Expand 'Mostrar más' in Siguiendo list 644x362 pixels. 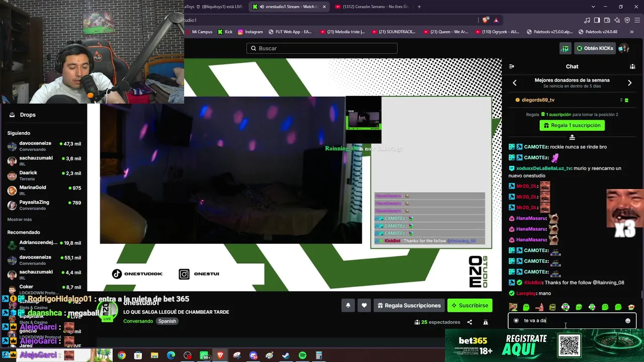pyautogui.click(x=20, y=220)
